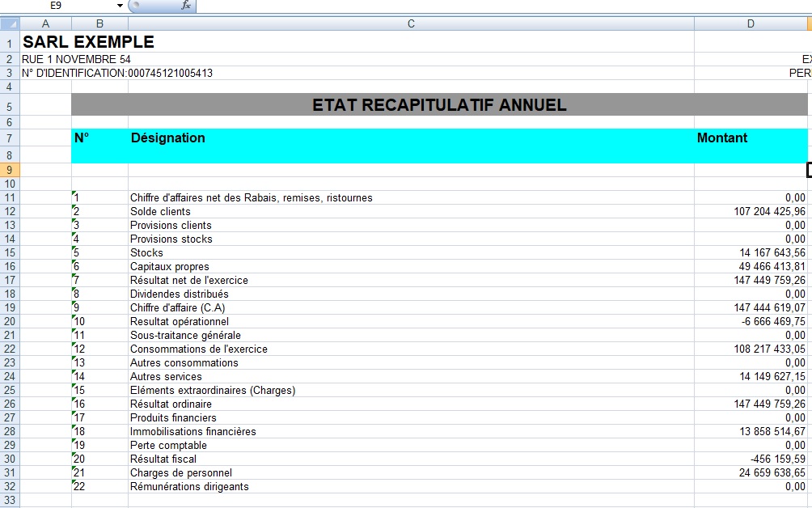
Task: Select row 22 number cell in N° column
Action: tap(99, 487)
